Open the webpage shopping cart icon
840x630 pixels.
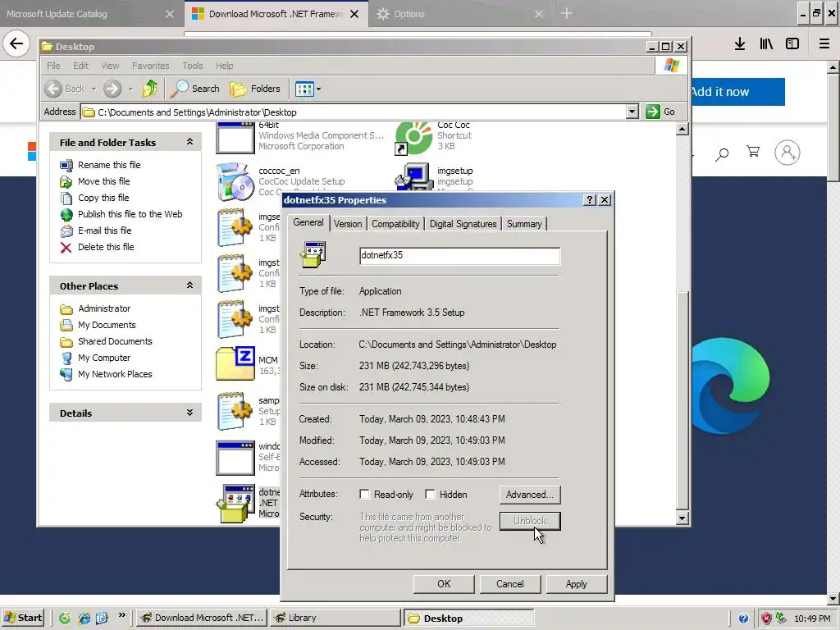point(753,153)
